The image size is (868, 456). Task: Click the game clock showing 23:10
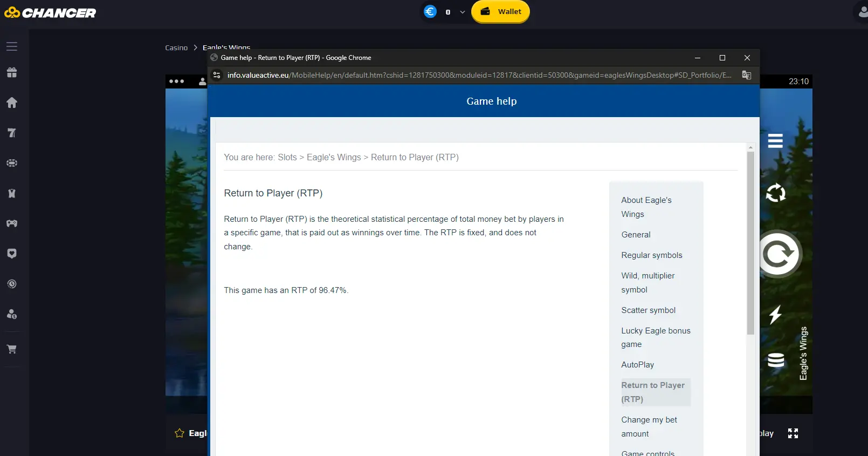[798, 81]
